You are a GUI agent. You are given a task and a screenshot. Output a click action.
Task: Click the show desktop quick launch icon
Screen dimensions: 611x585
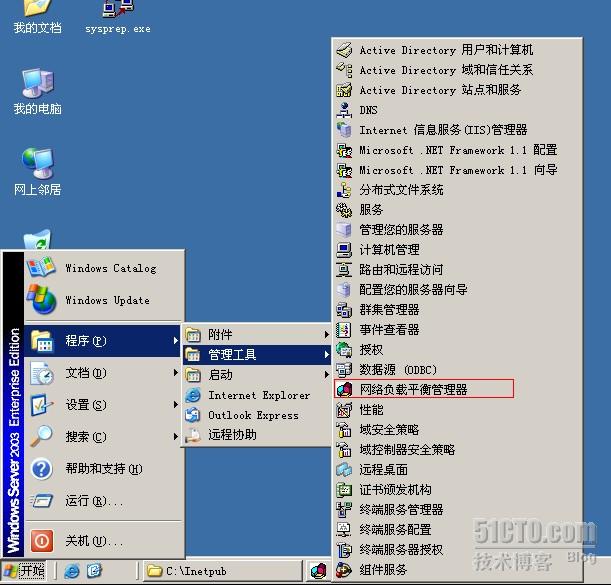pyautogui.click(x=94, y=571)
